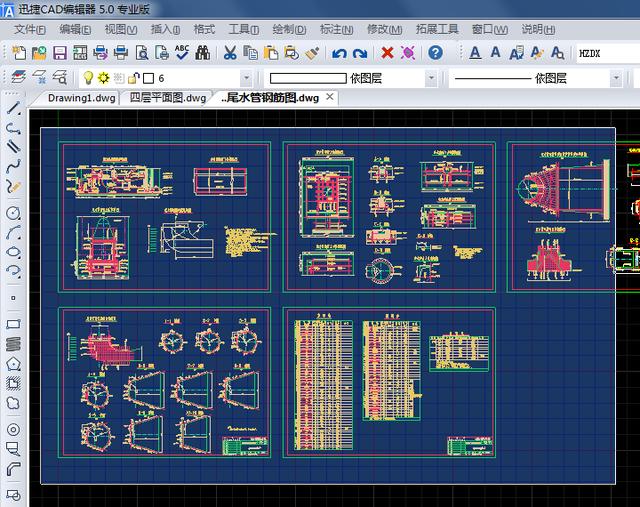Click the red X delete icon
Screen dimensions: 640x507
tap(387, 52)
